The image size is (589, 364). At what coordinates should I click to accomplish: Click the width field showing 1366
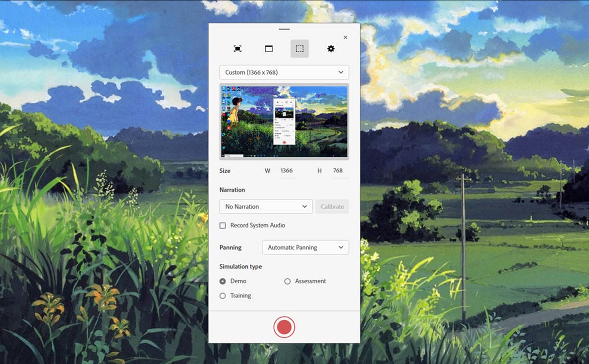coord(287,171)
